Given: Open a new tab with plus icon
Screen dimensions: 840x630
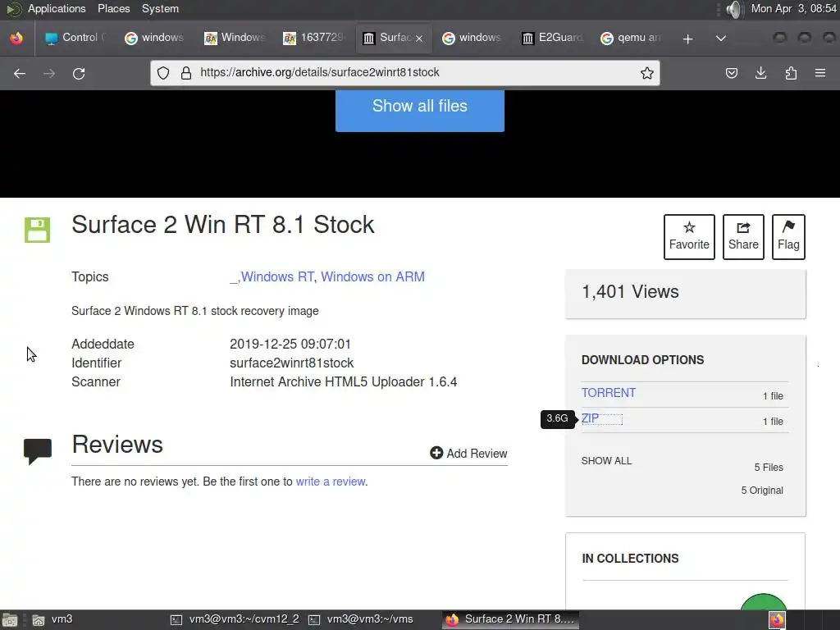Looking at the screenshot, I should (x=688, y=39).
